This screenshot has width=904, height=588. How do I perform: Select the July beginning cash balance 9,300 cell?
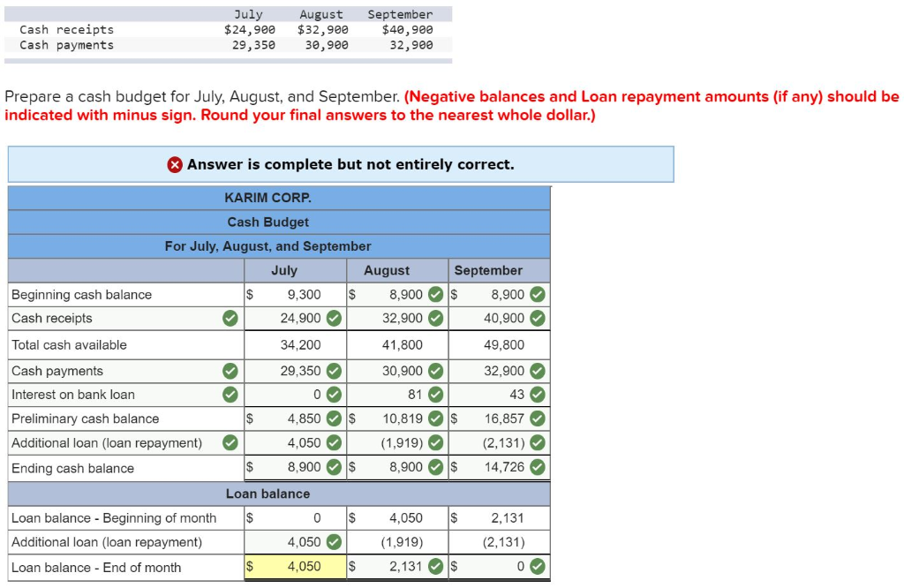295,295
